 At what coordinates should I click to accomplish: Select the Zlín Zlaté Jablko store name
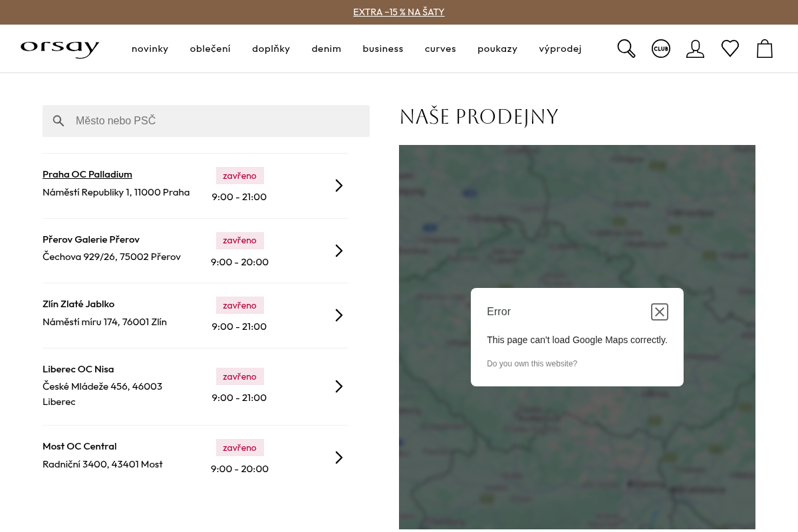click(78, 304)
